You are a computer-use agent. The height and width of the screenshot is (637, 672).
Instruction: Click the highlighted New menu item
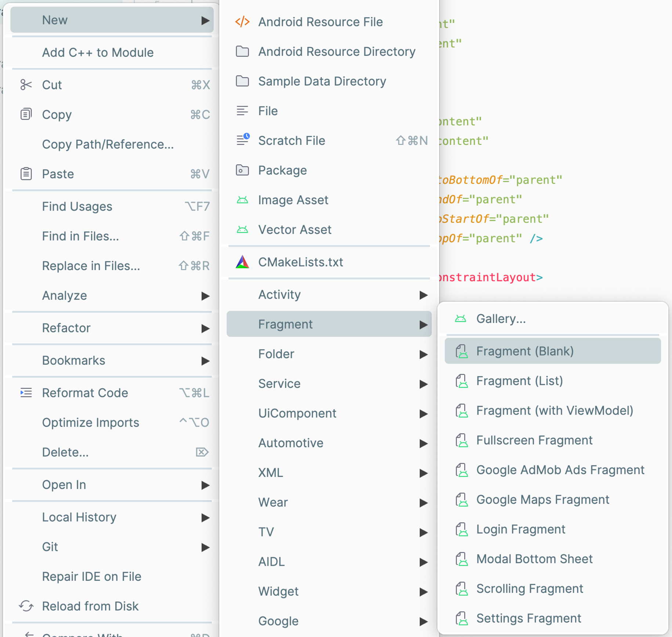[112, 20]
